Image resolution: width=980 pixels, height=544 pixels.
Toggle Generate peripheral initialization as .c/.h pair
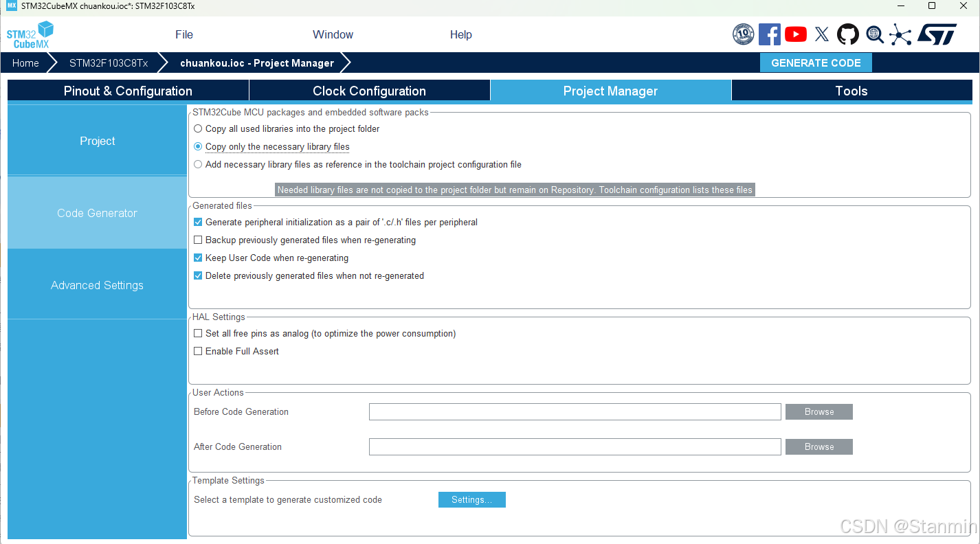click(198, 222)
